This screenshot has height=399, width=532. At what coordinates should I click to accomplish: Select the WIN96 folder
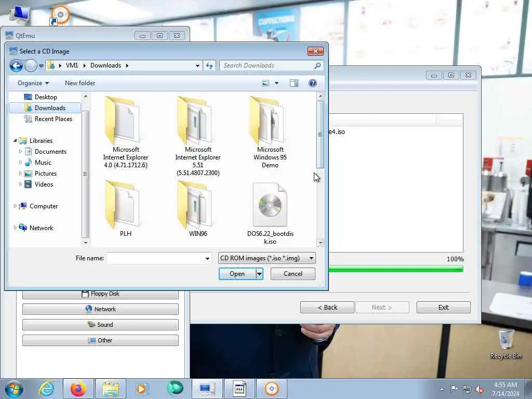pyautogui.click(x=198, y=209)
